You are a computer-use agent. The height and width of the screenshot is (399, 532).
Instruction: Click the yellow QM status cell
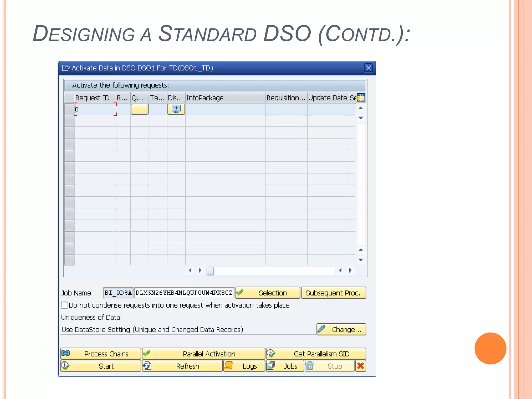[139, 109]
